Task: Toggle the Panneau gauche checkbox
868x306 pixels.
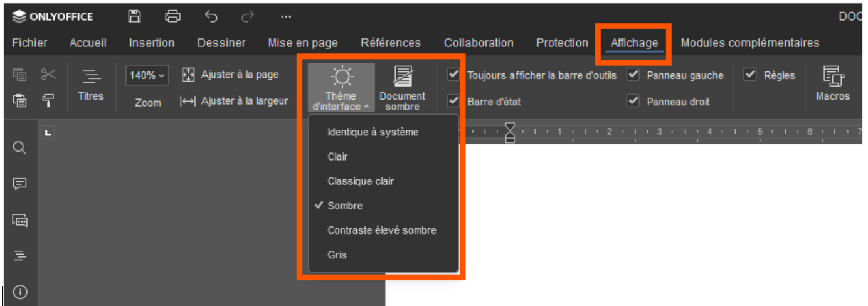Action: pos(633,75)
